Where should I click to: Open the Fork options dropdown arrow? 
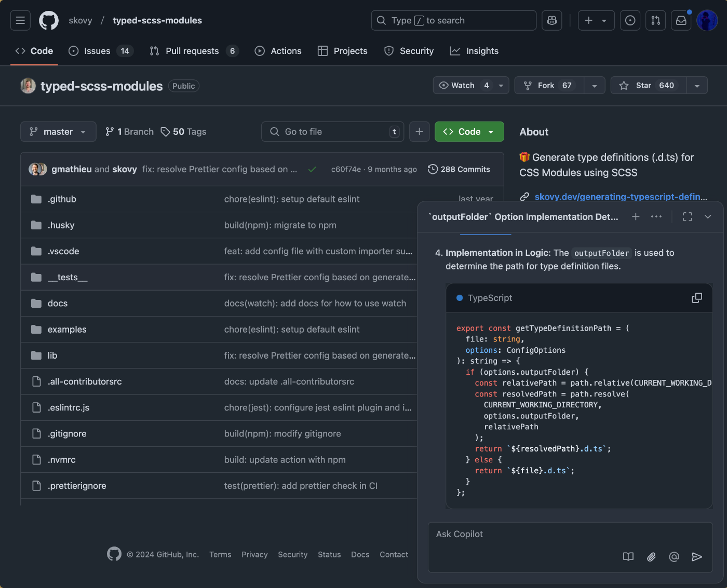595,86
